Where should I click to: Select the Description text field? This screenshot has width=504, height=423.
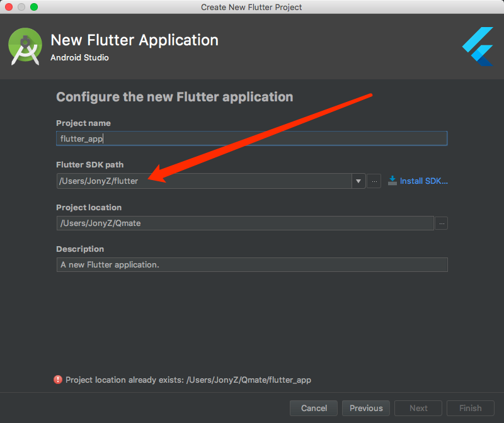coord(252,264)
